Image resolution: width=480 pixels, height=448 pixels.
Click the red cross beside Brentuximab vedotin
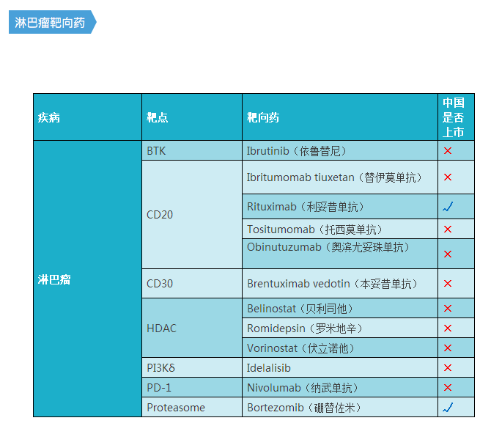coord(448,283)
